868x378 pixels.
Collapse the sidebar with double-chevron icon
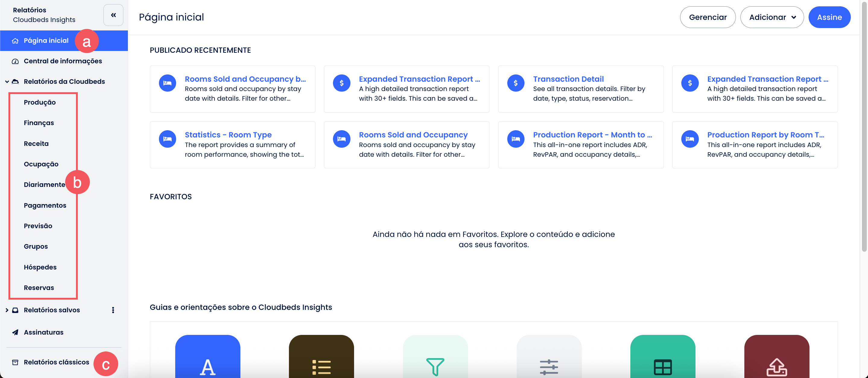[x=113, y=15]
